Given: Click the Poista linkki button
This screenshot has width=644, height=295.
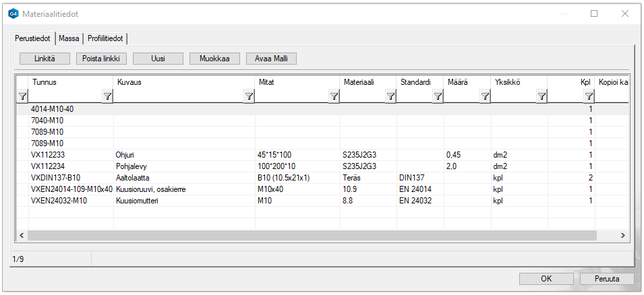Looking at the screenshot, I should click(x=100, y=59).
